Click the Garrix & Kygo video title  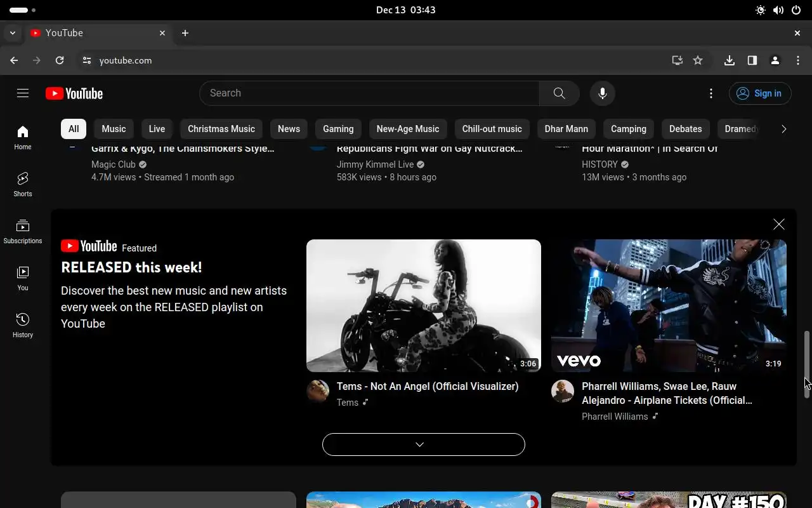coord(183,149)
